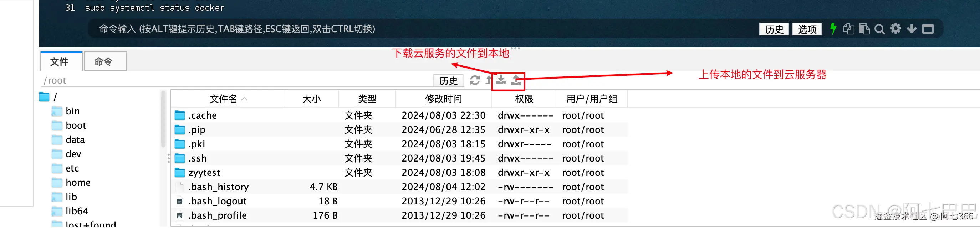Sort by the 文件名 column header
Viewport: 980px width, 228px height.
click(x=228, y=99)
